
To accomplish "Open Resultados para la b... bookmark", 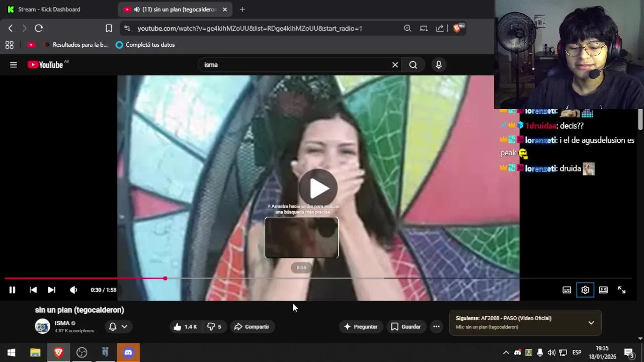I will pos(76,45).
